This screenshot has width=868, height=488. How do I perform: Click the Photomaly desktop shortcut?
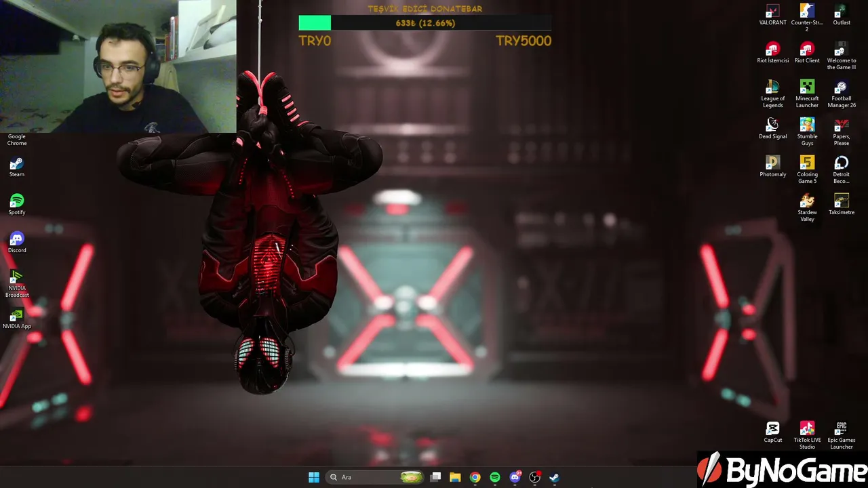click(772, 167)
